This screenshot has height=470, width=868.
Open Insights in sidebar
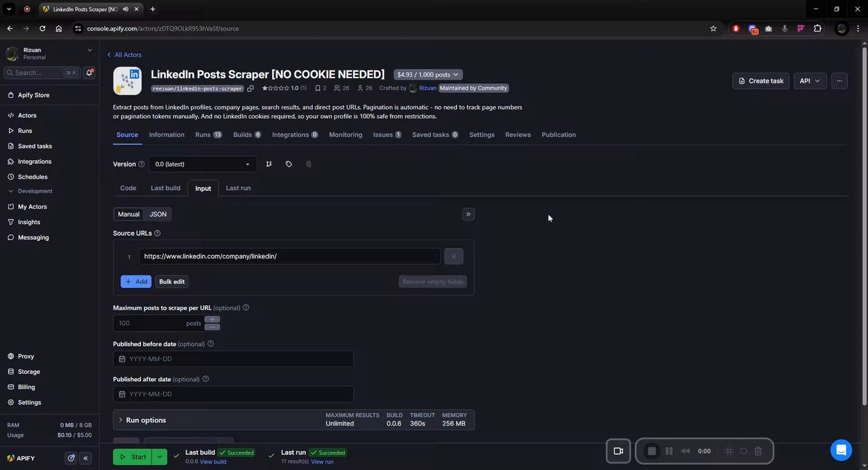click(29, 222)
